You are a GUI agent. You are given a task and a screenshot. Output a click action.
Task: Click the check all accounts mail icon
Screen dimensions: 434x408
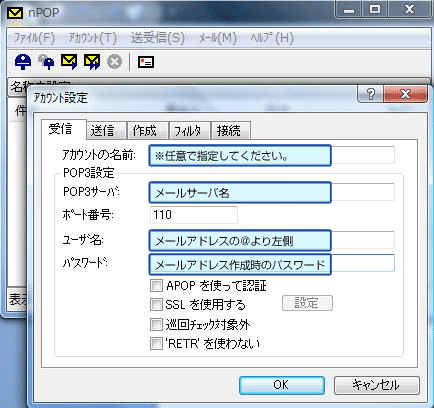click(46, 62)
